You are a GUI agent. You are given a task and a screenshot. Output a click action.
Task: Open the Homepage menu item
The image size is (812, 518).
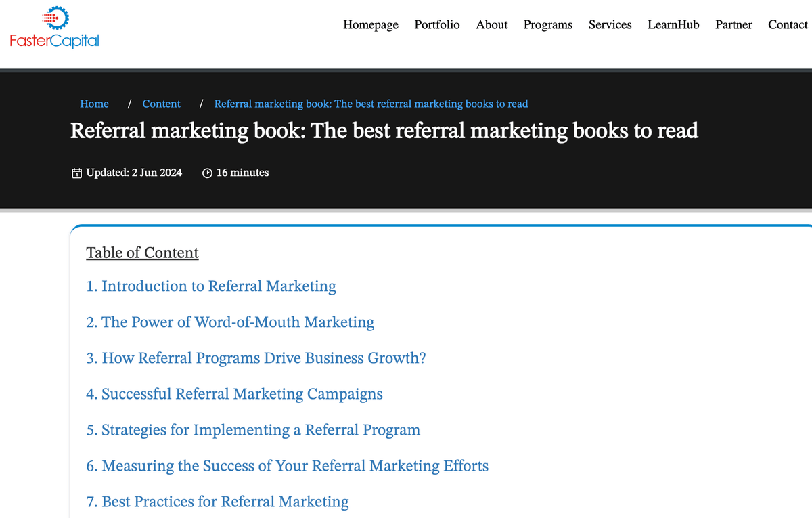point(371,25)
